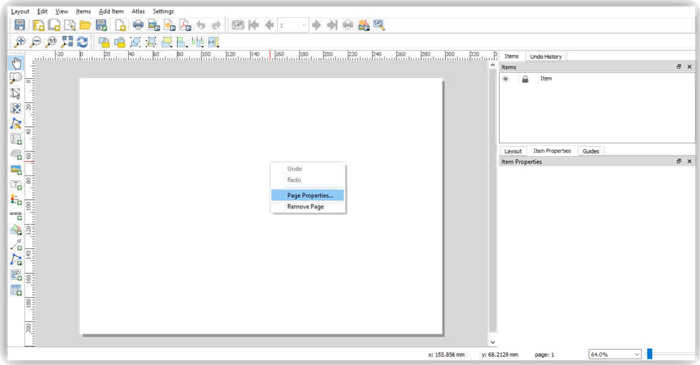This screenshot has height=365, width=700.
Task: Open the atlas page number combo box
Action: 292,25
